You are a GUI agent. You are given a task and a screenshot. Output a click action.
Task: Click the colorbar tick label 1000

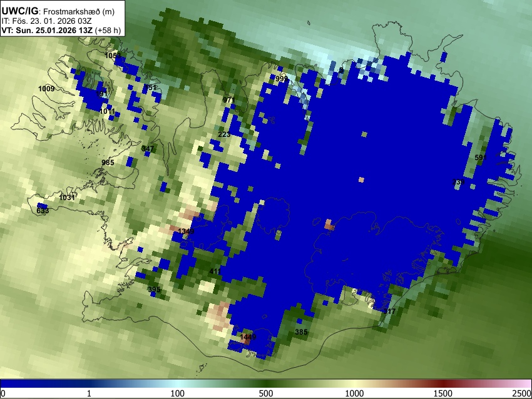(x=354, y=393)
